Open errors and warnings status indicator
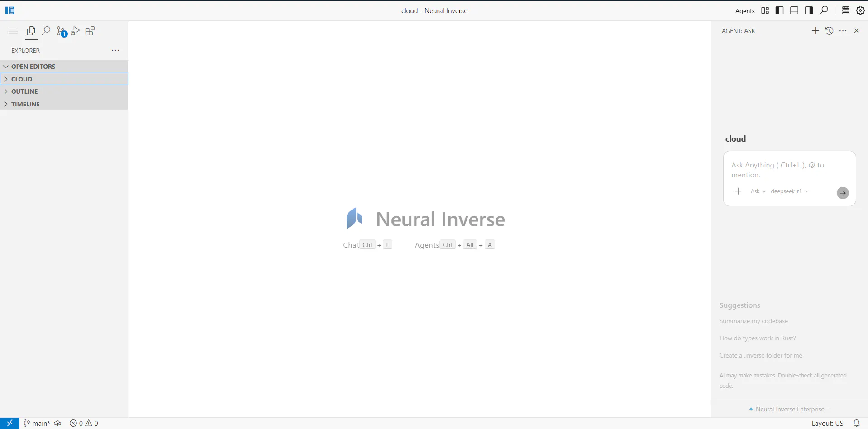Image resolution: width=868 pixels, height=429 pixels. pos(84,423)
